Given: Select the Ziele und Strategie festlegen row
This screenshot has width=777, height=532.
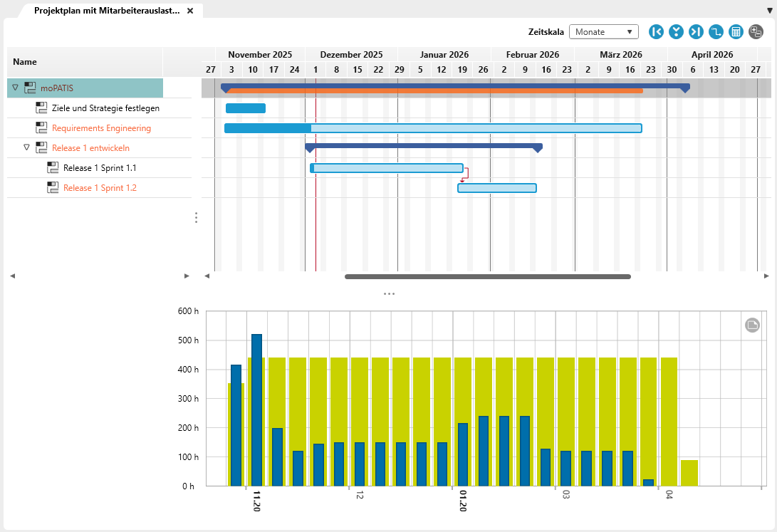Looking at the screenshot, I should (x=105, y=108).
